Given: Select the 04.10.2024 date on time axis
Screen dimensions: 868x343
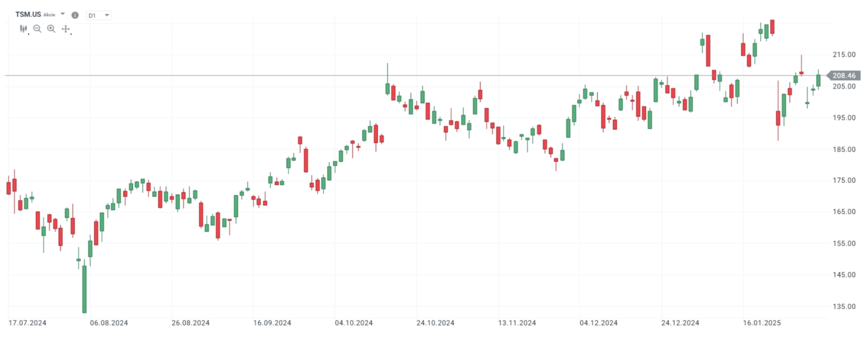Looking at the screenshot, I should 354,323.
